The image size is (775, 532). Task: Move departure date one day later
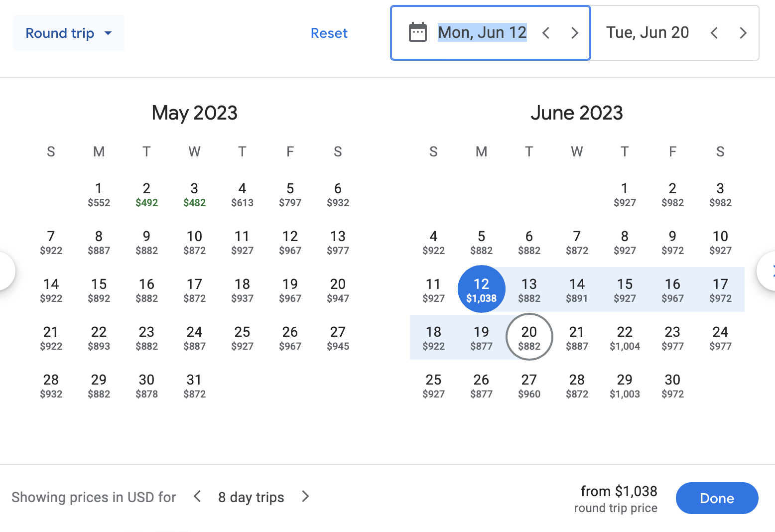(x=575, y=33)
